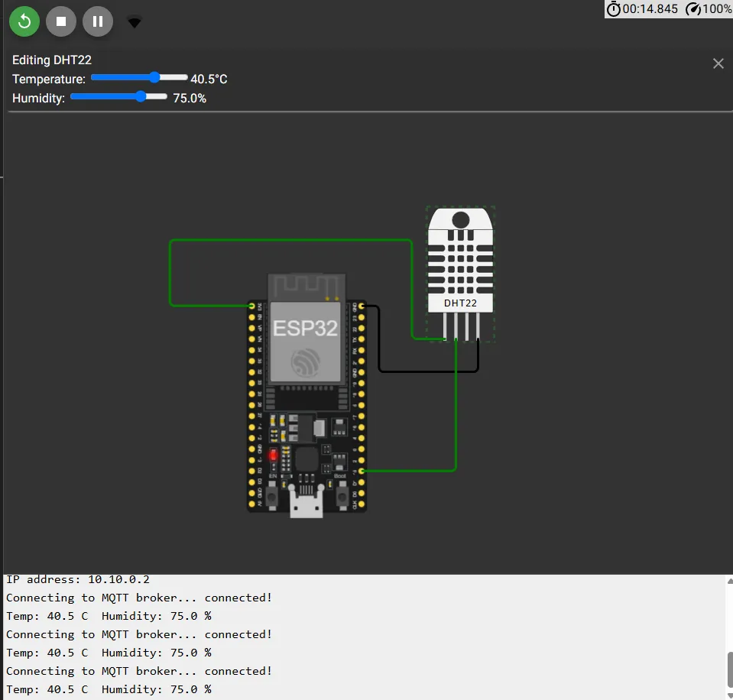Click the first MQTT broker connected line
Image resolution: width=733 pixels, height=700 pixels.
(x=139, y=598)
